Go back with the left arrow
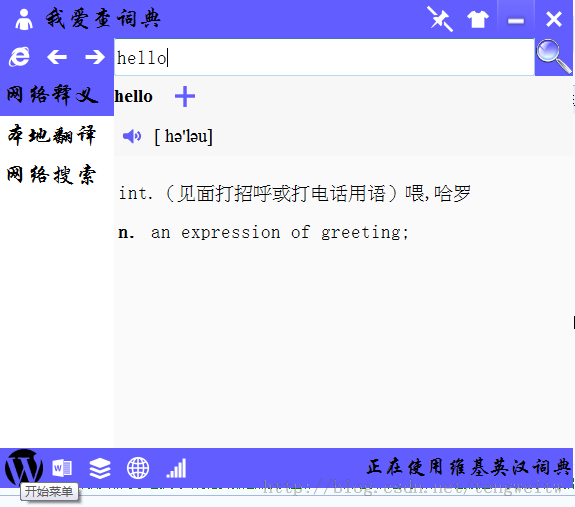 [57, 57]
